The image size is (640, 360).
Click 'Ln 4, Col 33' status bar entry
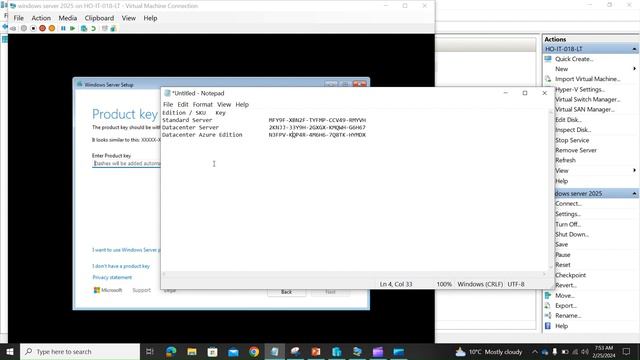(x=396, y=284)
